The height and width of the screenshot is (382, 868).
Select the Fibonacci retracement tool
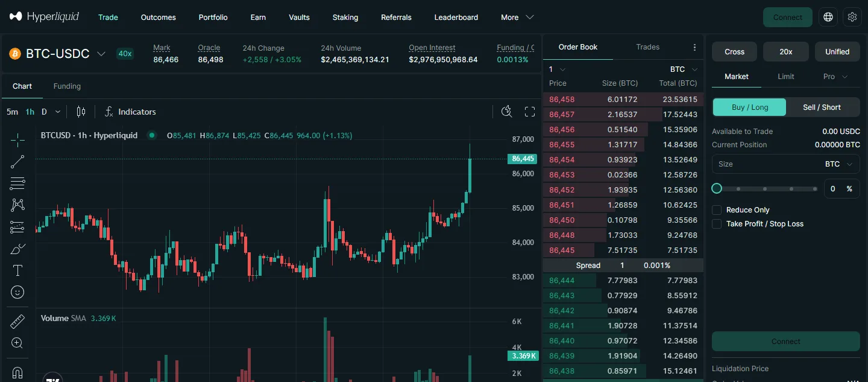tap(17, 183)
